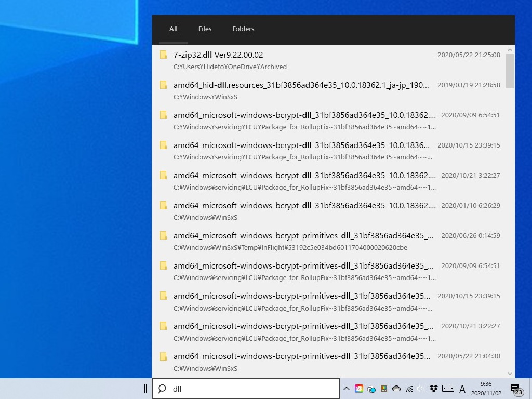Click folder icon of 7-zip32.dll result
Viewport: 532px width, 399px height.
[163, 55]
